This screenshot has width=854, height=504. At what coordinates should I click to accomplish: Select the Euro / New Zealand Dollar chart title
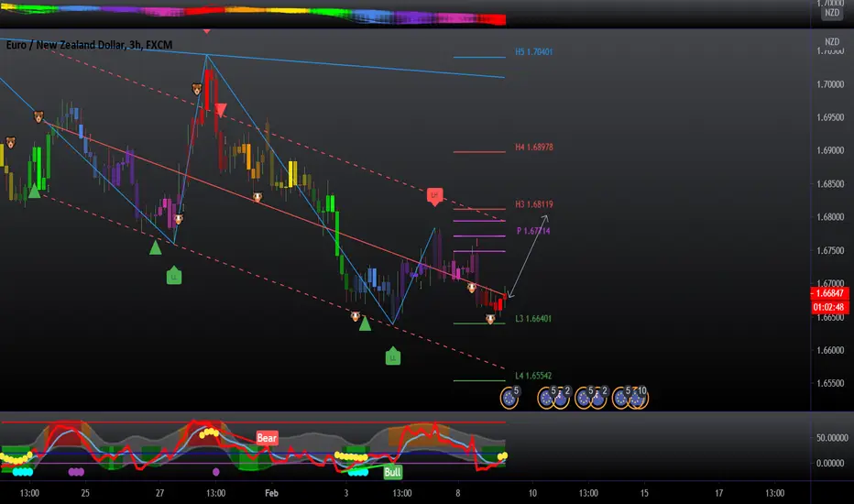pos(89,45)
